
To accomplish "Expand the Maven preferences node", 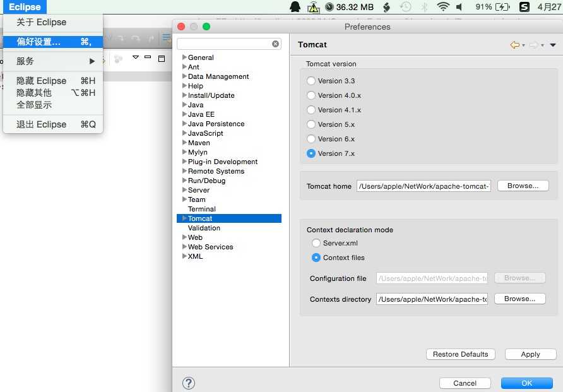I will point(184,143).
